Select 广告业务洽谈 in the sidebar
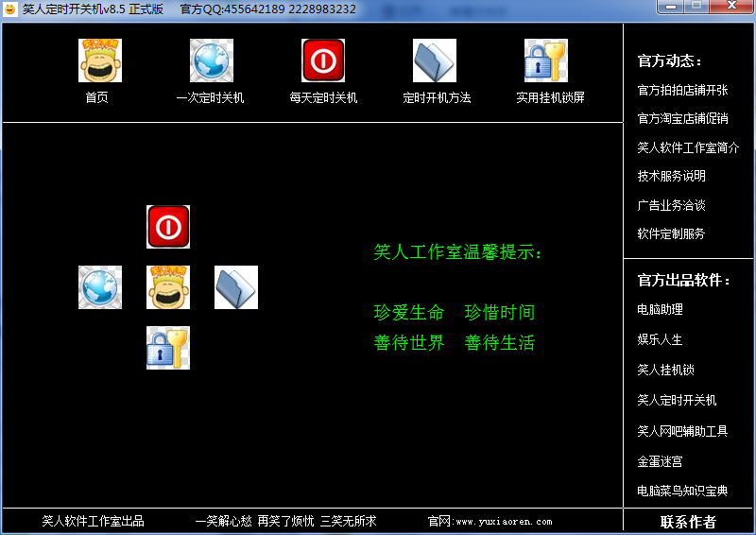This screenshot has height=535, width=756. tap(671, 205)
